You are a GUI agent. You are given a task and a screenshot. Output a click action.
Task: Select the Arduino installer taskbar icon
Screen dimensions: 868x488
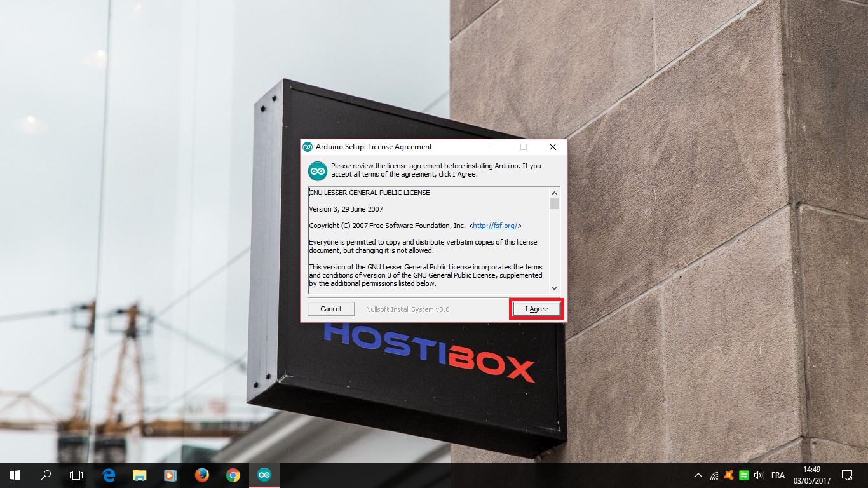(264, 475)
